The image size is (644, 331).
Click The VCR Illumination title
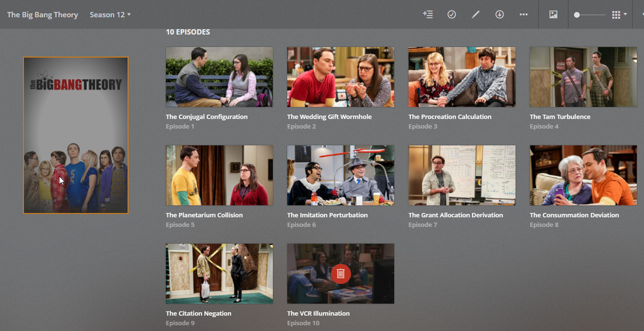[x=318, y=313]
